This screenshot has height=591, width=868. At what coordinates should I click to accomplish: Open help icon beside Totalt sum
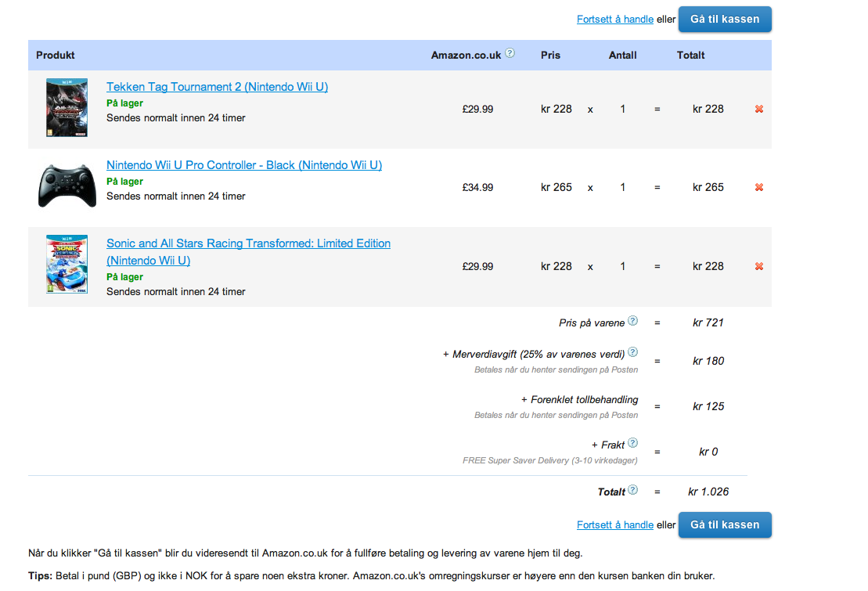[632, 490]
